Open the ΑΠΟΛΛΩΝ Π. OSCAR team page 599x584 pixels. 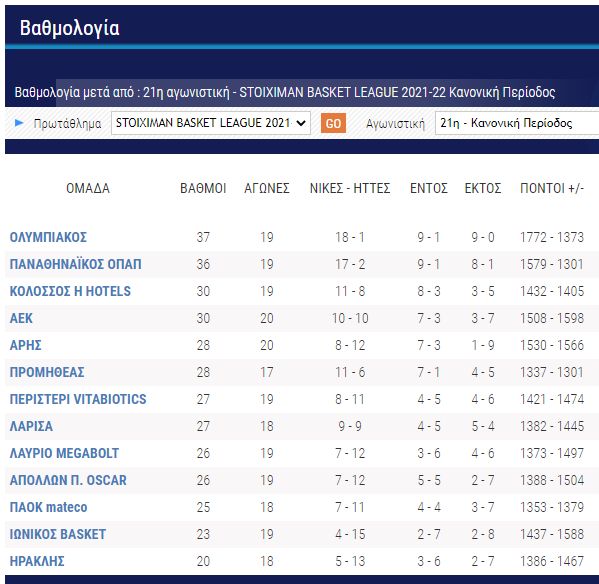(x=68, y=480)
